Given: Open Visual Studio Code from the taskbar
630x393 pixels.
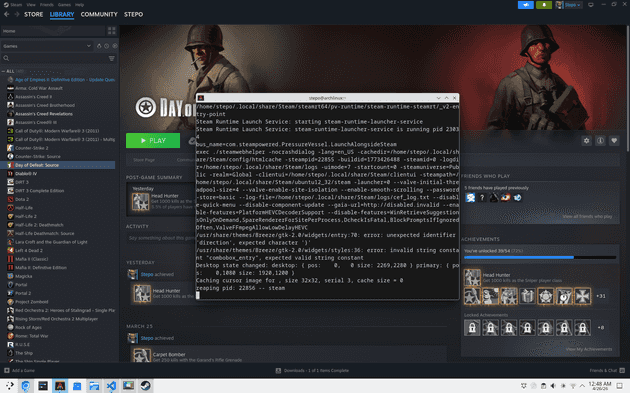Looking at the screenshot, I should click(111, 386).
